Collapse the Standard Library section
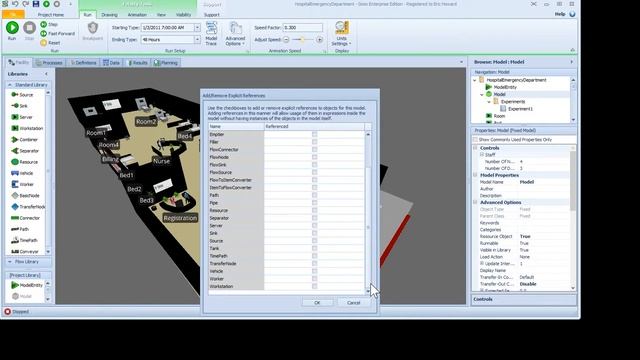The width and height of the screenshot is (640, 360). pyautogui.click(x=10, y=85)
